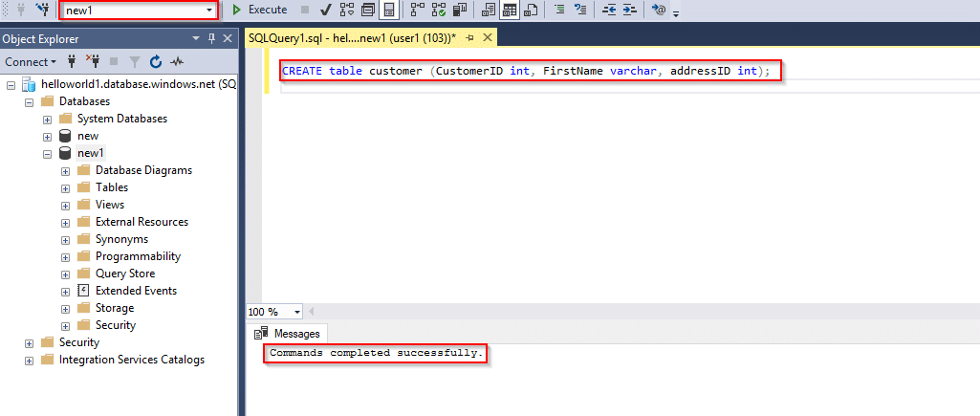Expand the Extended Events node
Image resolution: width=980 pixels, height=416 pixels.
pyautogui.click(x=65, y=291)
